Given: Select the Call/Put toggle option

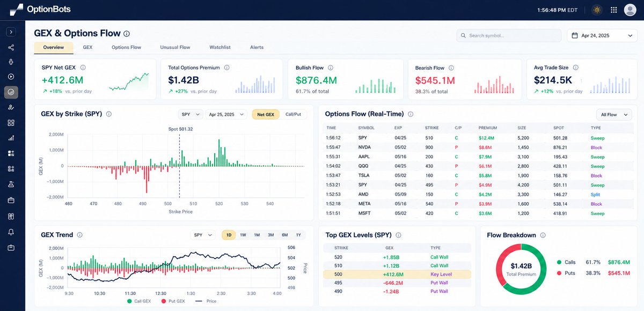Looking at the screenshot, I should [x=294, y=114].
